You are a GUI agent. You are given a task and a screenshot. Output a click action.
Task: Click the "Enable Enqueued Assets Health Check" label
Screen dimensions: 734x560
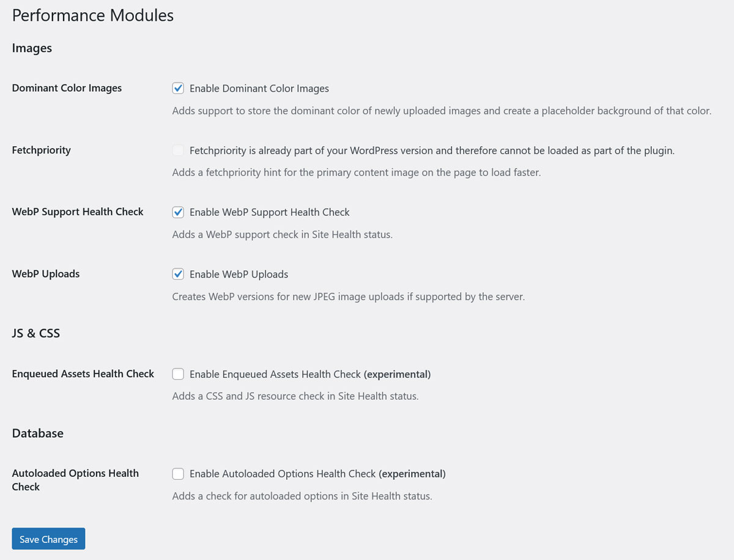[310, 374]
